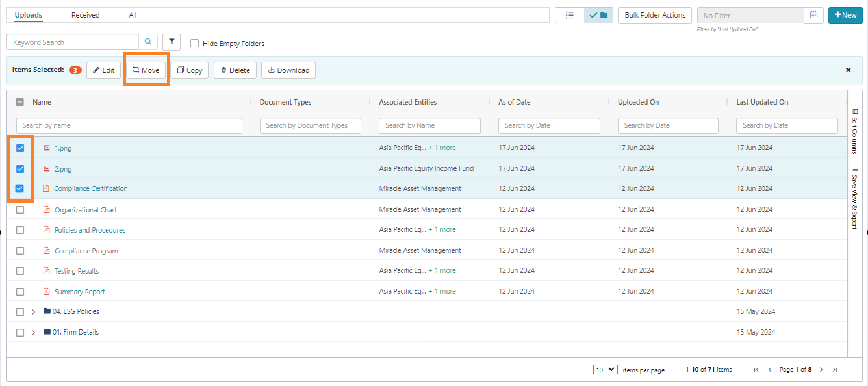Uncheck the Compliance Certification row checkbox
The image size is (868, 386).
20,188
